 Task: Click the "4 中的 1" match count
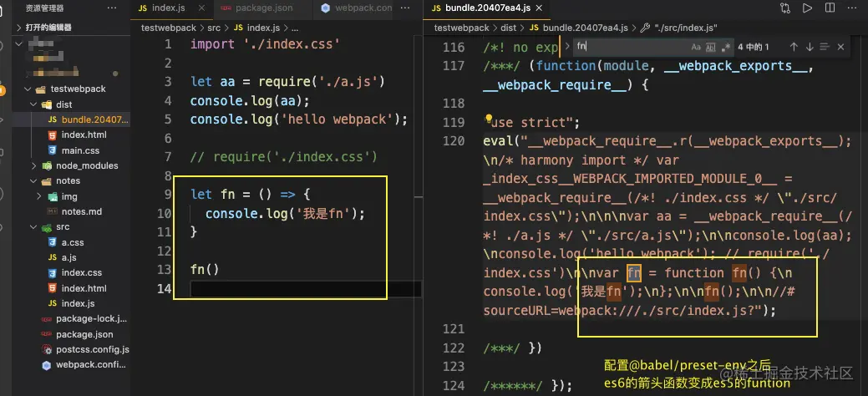click(x=754, y=47)
